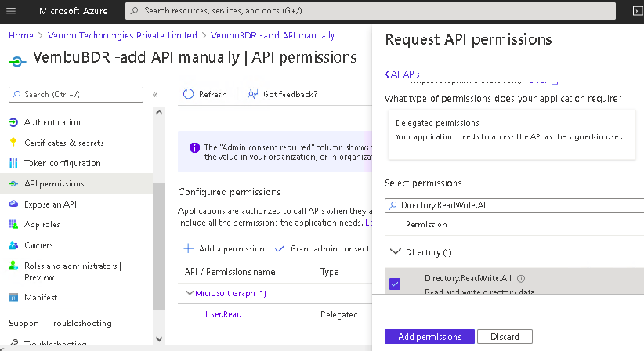Click sidebar scroll down arrow
Viewport: 644px width, 351px height.
159,338
